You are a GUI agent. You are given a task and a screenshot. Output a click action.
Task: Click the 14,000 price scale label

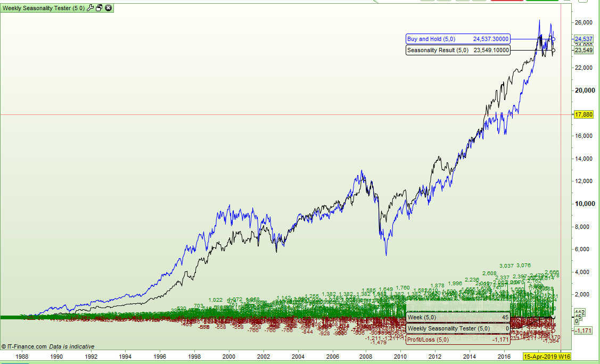584,159
